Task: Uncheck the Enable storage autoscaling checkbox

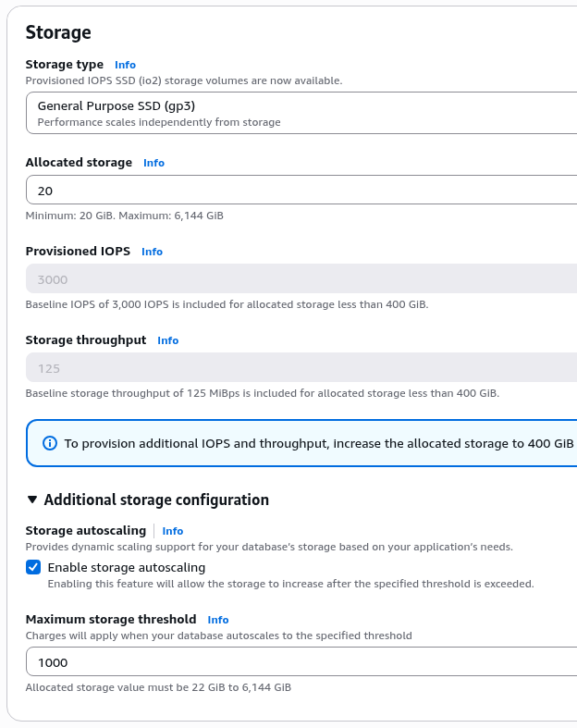Action: point(33,567)
